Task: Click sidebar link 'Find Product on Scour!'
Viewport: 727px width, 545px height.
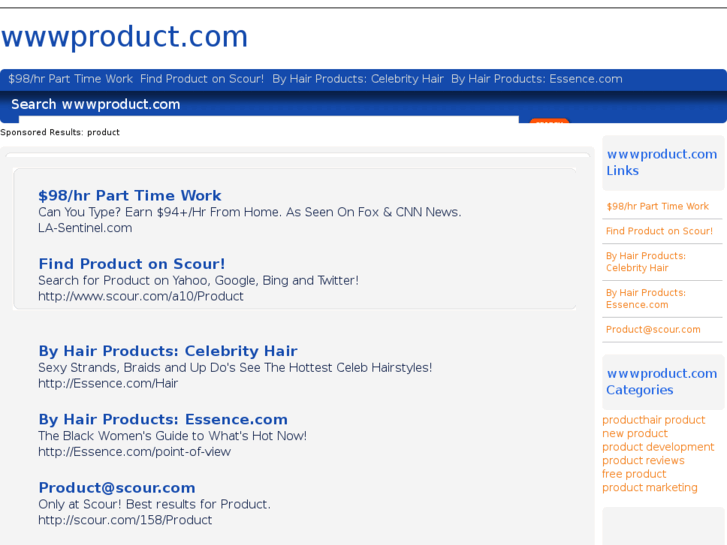Action: 659,231
